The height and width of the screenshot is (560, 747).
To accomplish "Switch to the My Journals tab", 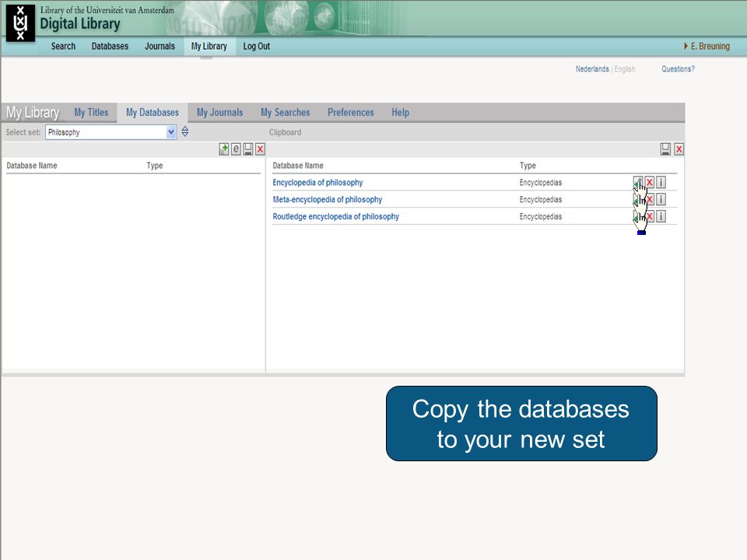I will 219,112.
